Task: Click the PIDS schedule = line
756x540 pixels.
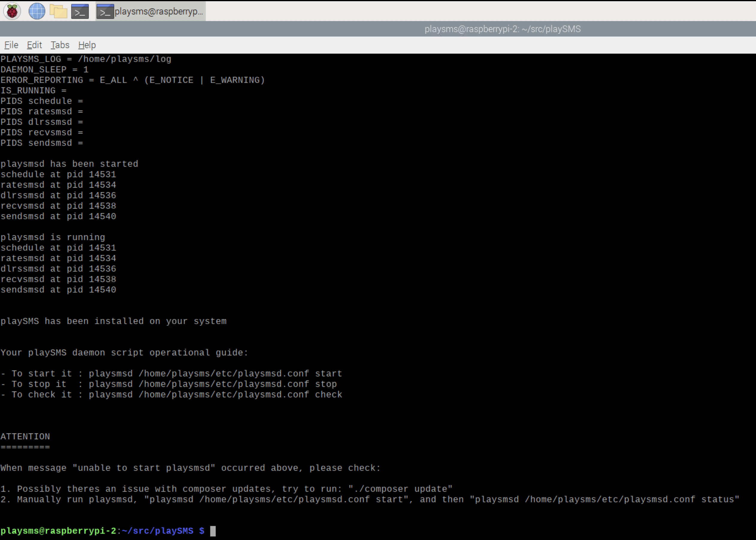Action: [x=42, y=101]
